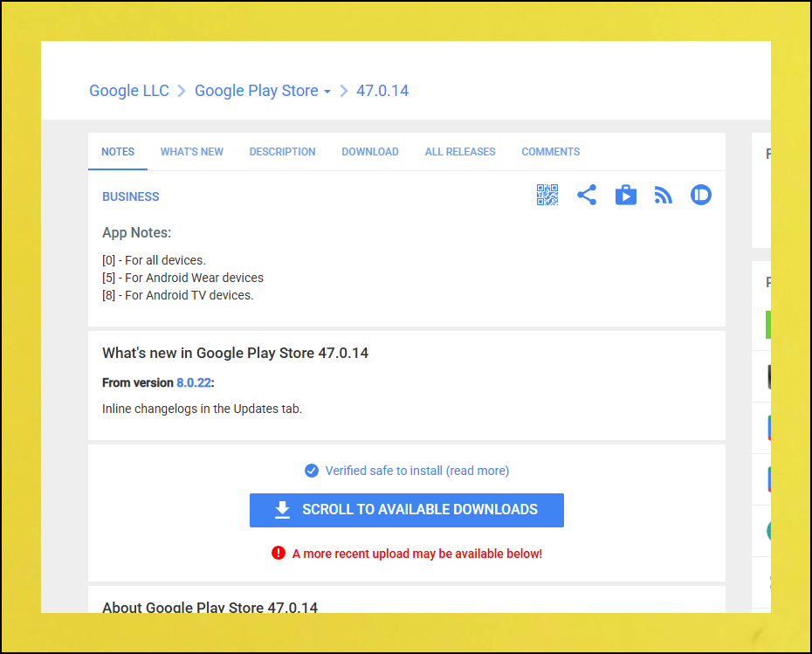The image size is (812, 654).
Task: Select the DOWNLOAD tab
Action: [x=369, y=152]
